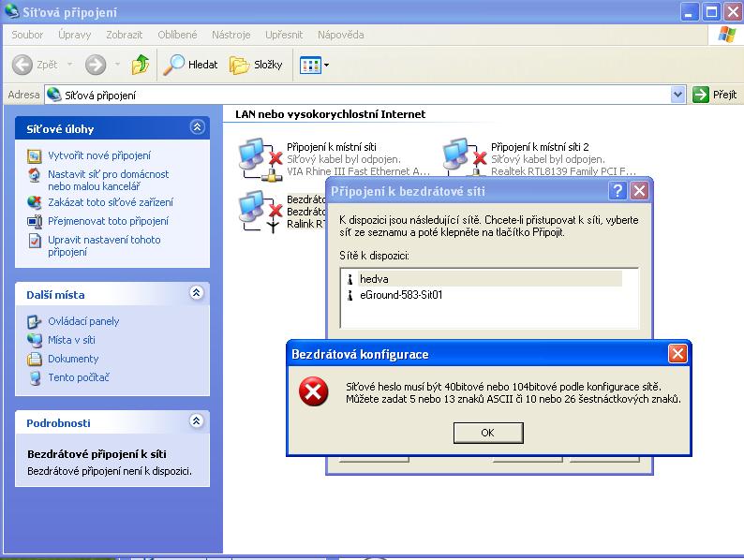Click the Vytvořit nové připojení icon
Image resolution: width=744 pixels, height=560 pixels.
[34, 155]
